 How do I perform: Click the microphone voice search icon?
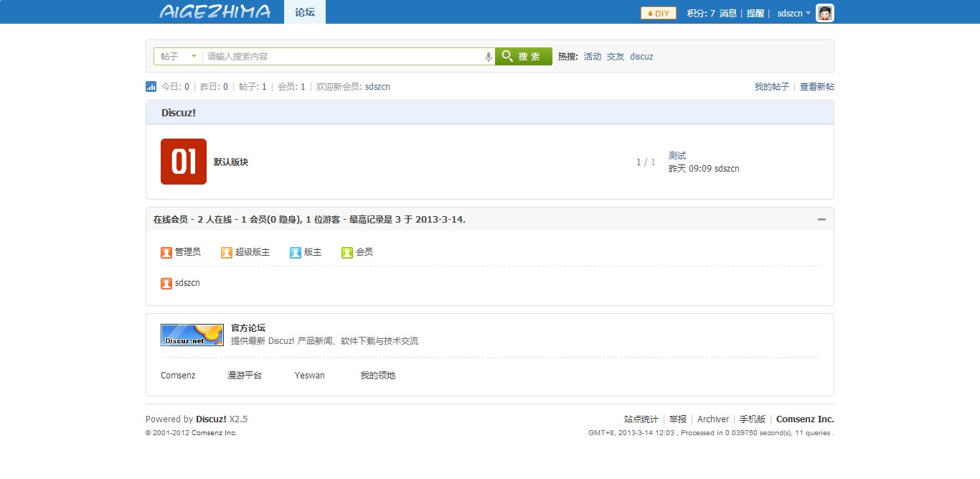point(489,57)
